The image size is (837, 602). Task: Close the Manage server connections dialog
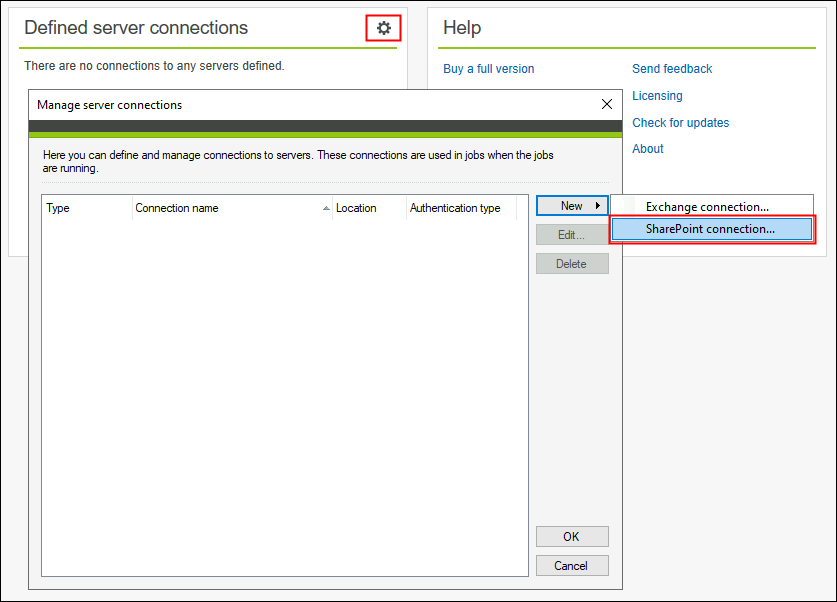[x=607, y=104]
